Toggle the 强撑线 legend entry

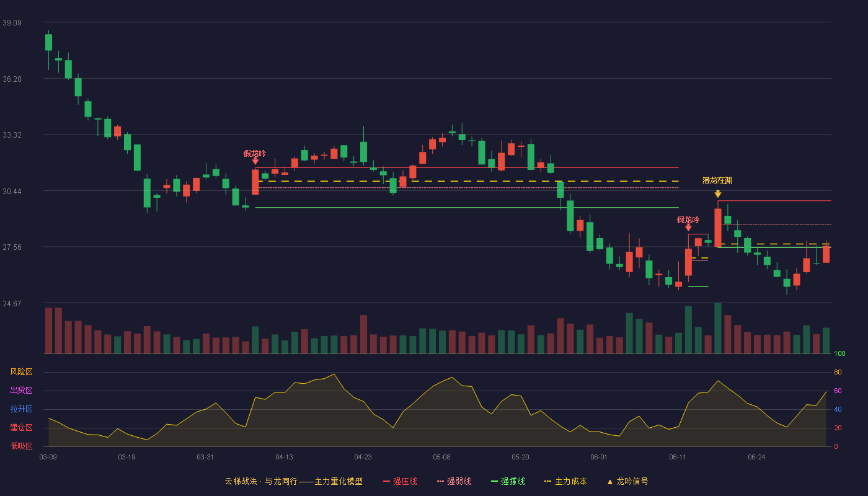click(x=508, y=481)
